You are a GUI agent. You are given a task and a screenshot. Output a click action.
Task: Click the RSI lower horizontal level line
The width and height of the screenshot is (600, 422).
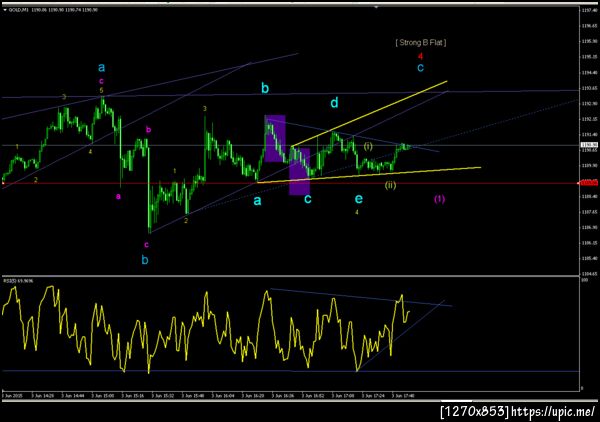pos(291,371)
